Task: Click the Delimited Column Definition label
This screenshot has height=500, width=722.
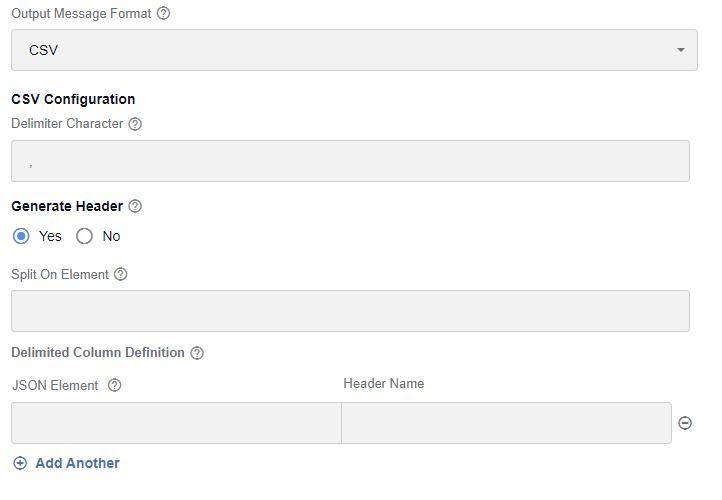Action: tap(98, 353)
